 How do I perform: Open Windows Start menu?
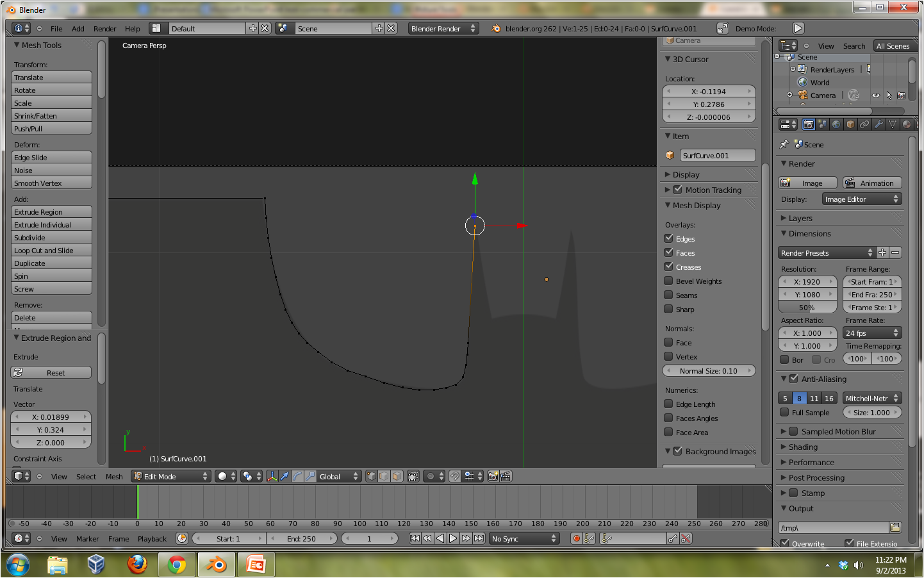18,565
